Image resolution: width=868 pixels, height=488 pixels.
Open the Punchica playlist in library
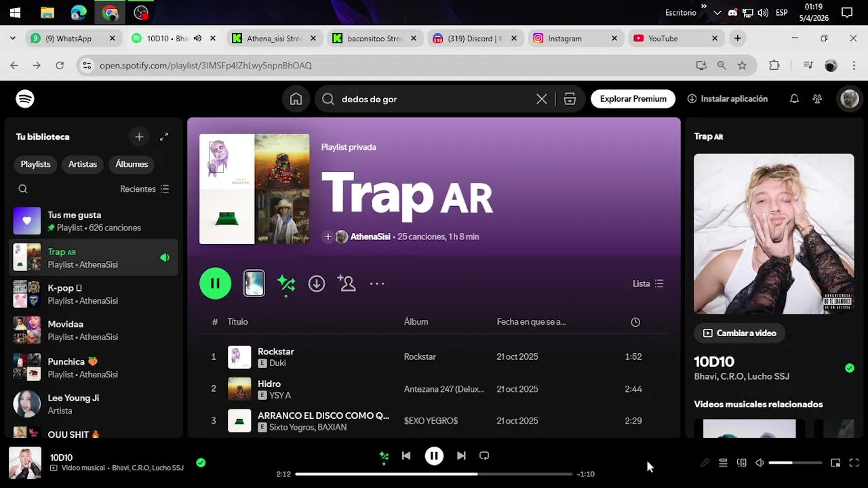(x=94, y=367)
